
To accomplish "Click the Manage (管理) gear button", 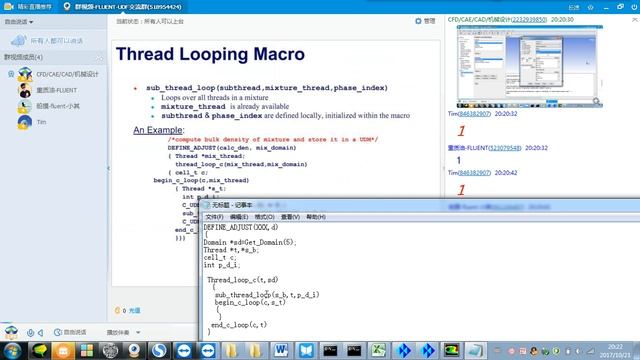I will (425, 21).
